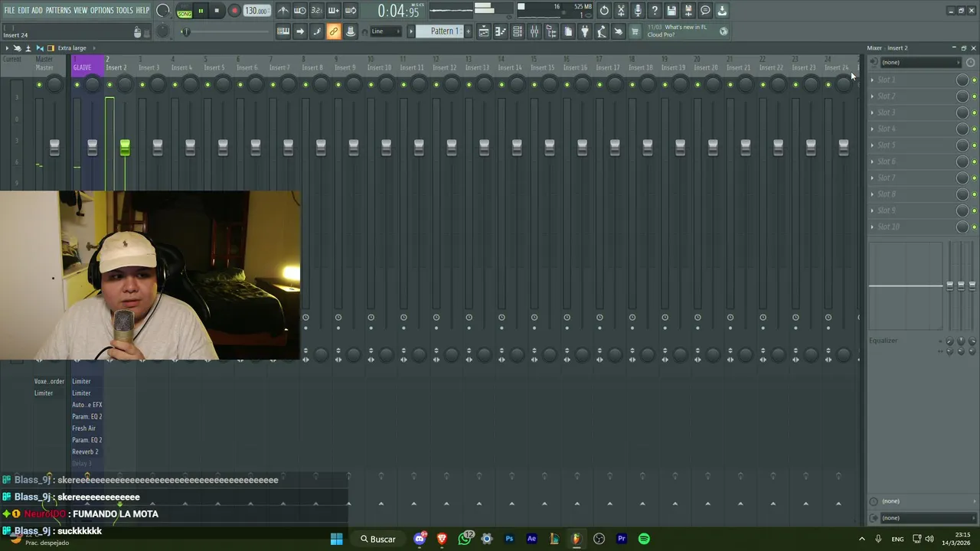Open the plugin picker plug icon

tap(585, 31)
